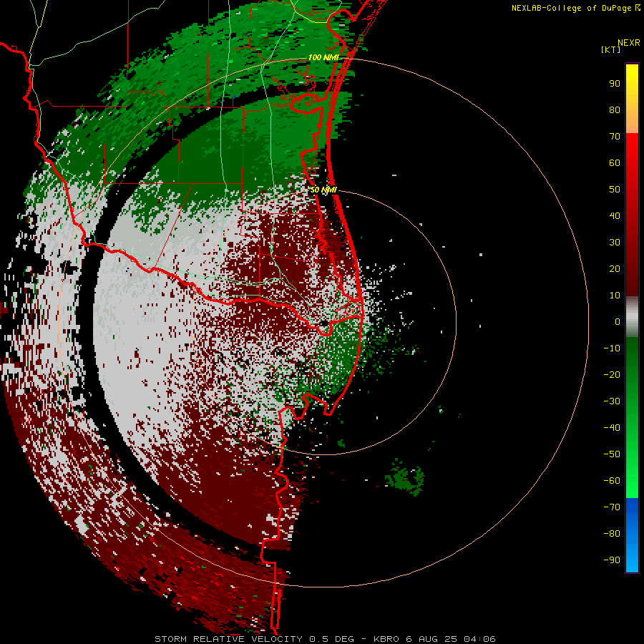Click the 50 value on velocity scale
This screenshot has width=644, height=644.
click(x=615, y=190)
